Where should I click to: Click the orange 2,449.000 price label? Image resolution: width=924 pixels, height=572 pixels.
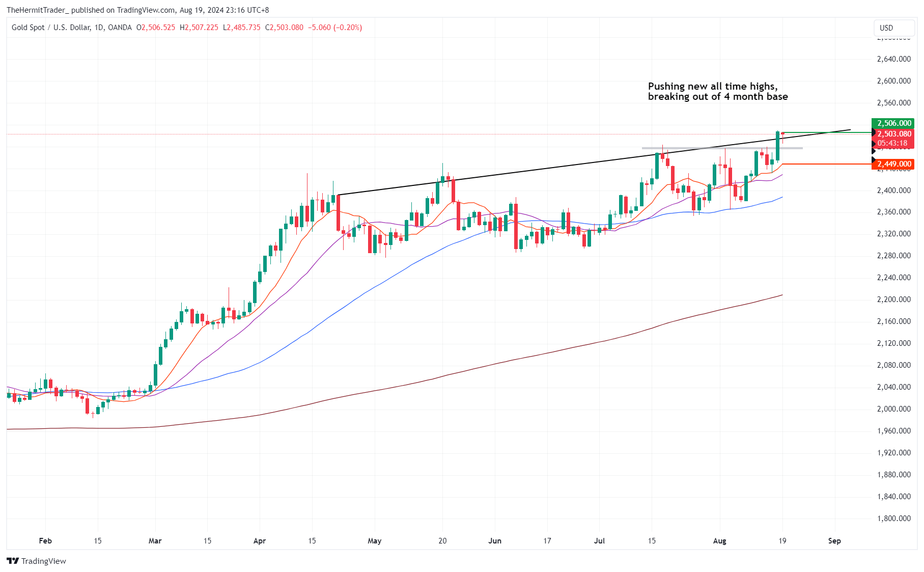(x=894, y=164)
